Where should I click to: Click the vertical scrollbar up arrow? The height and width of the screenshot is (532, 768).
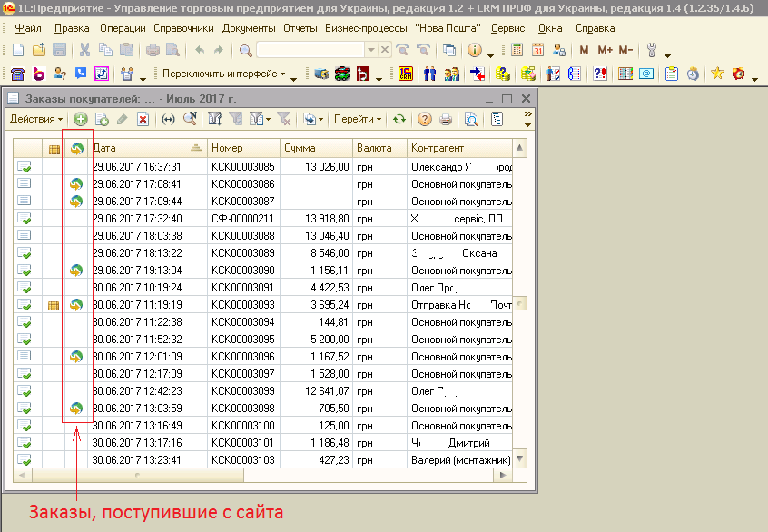coord(519,147)
